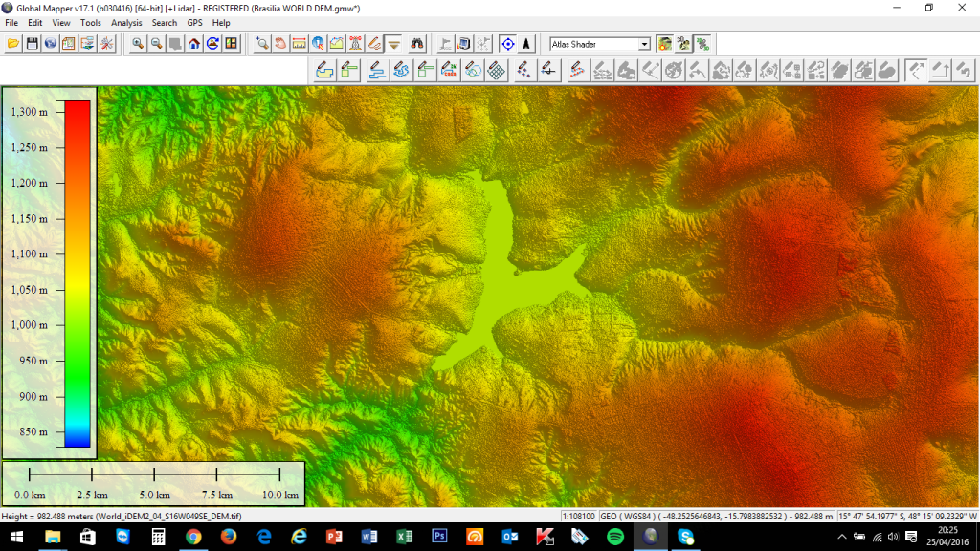Open Configuration via the wrench icon
The width and height of the screenshot is (980, 551).
pyautogui.click(x=106, y=44)
